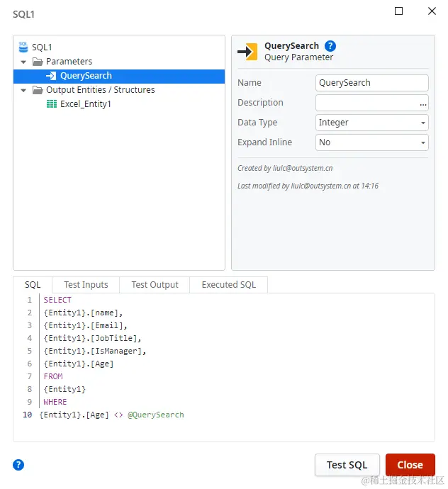
Task: Click the Excel_Entity1 green grid icon
Action: click(x=52, y=104)
